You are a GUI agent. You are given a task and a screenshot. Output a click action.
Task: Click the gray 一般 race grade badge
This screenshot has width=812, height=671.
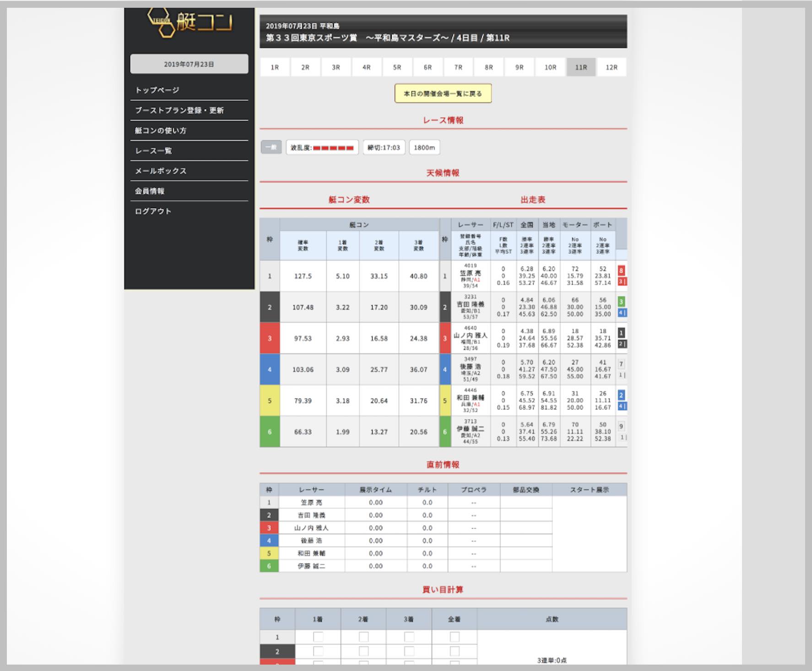(271, 147)
